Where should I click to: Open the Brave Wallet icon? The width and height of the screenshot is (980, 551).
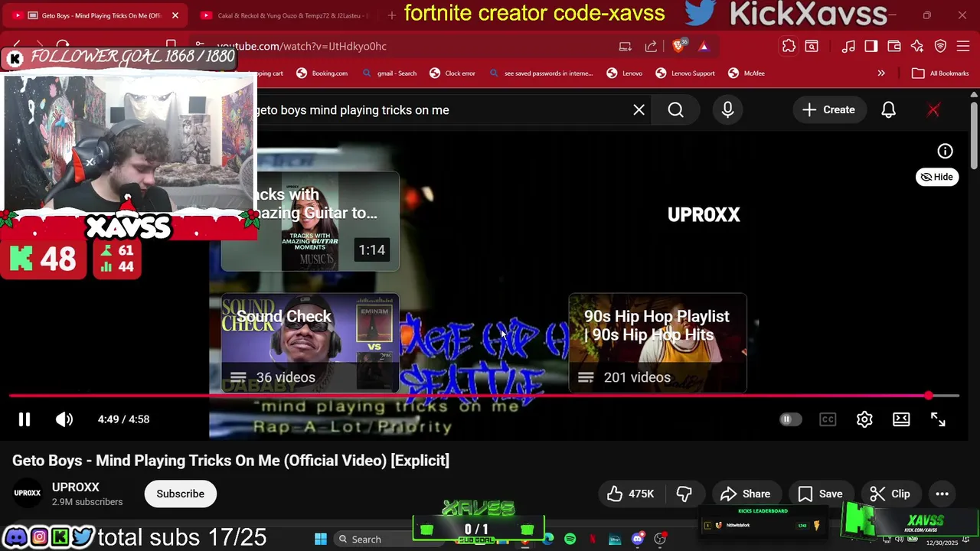pos(894,46)
